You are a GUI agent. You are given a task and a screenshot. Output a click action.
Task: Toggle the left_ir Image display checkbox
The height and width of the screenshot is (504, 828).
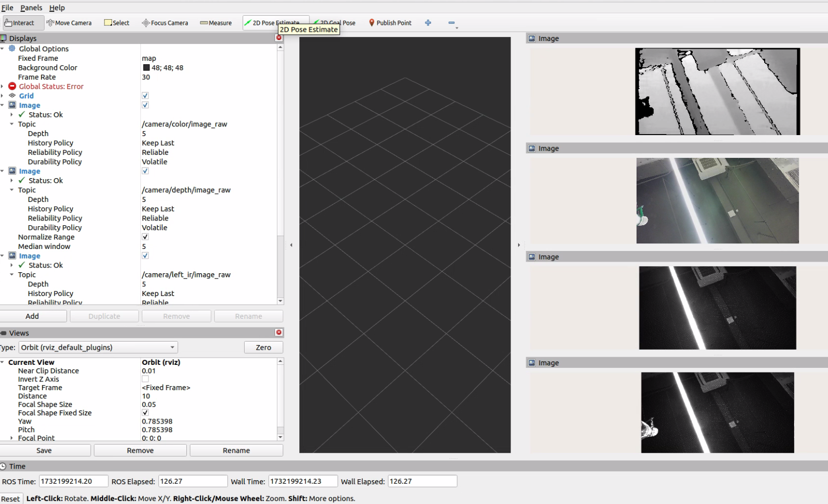(x=145, y=256)
